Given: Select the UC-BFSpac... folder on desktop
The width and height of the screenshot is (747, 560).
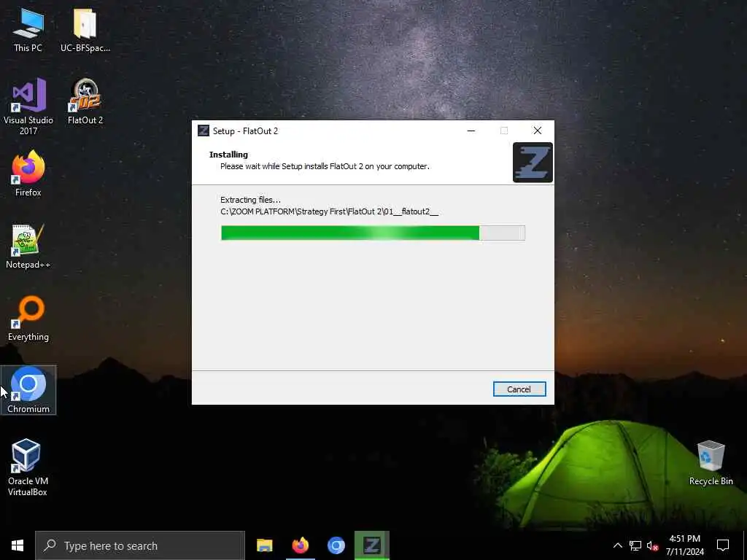Looking at the screenshot, I should pos(85,30).
